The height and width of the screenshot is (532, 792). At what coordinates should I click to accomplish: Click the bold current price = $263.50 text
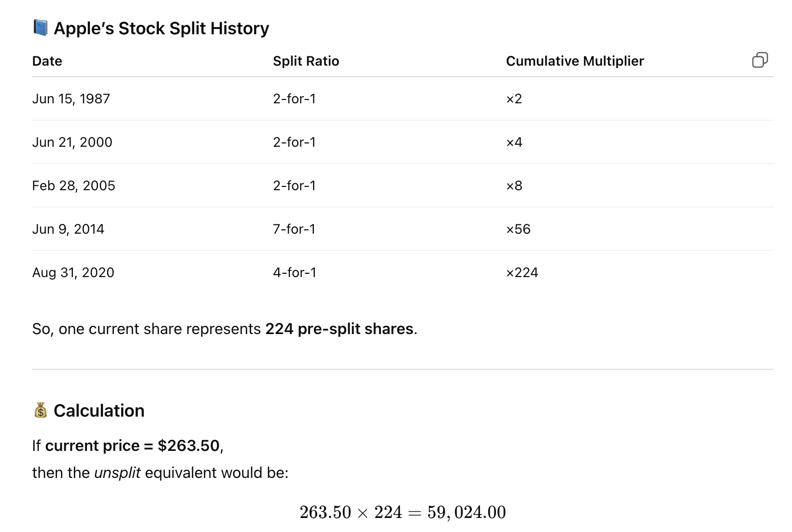click(x=132, y=446)
